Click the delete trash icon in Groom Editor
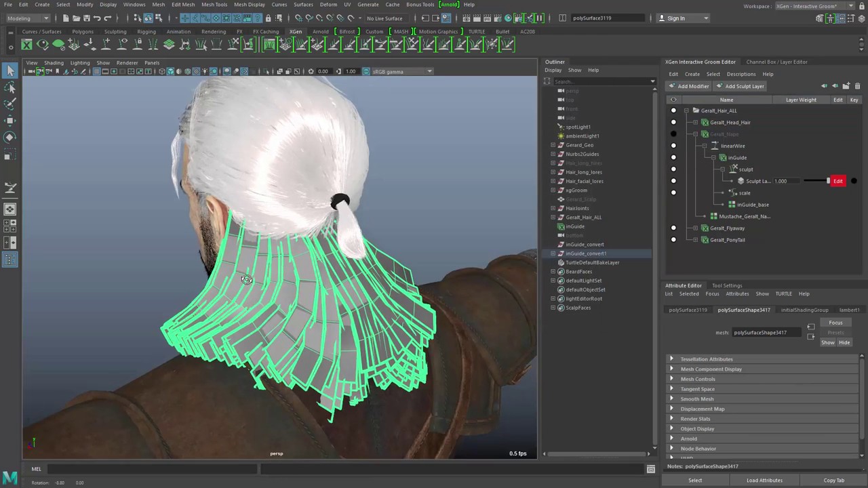The image size is (868, 488). click(x=857, y=86)
